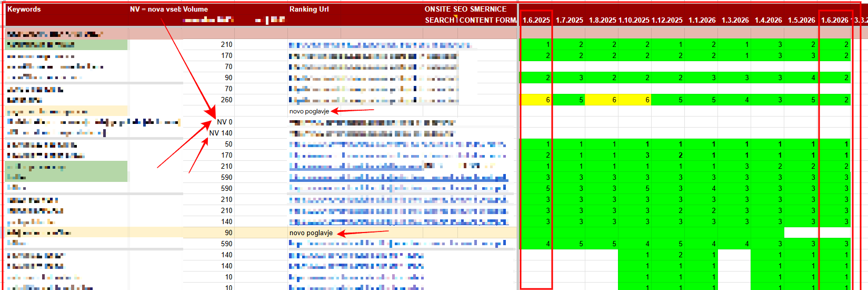
Task: Click the 1.3.2026 date header
Action: coord(735,20)
